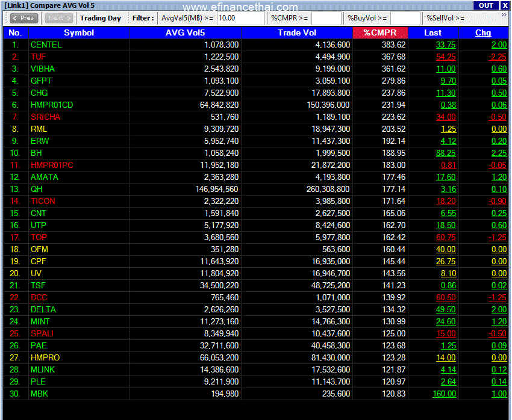Sort by the AVG Vol5 column header

[x=185, y=33]
